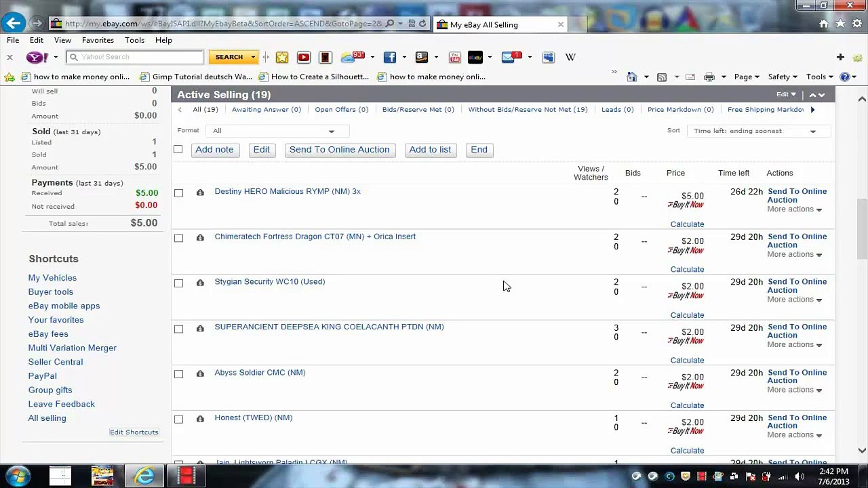Screen dimensions: 868x488
Task: Open the Amazon toolbar icon
Action: 422,58
